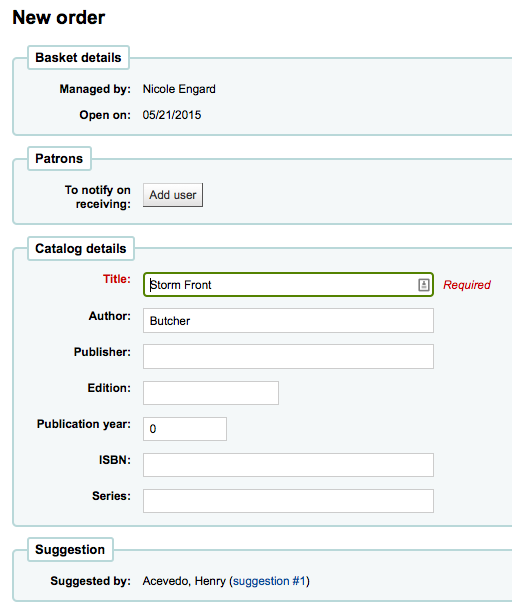This screenshot has width=512, height=610.
Task: Click the Author field label
Action: [x=110, y=316]
